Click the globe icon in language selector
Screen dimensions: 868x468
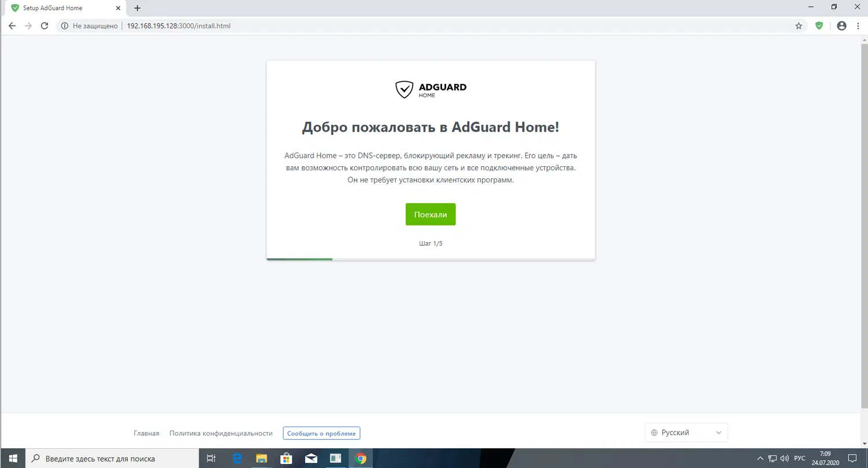point(654,433)
